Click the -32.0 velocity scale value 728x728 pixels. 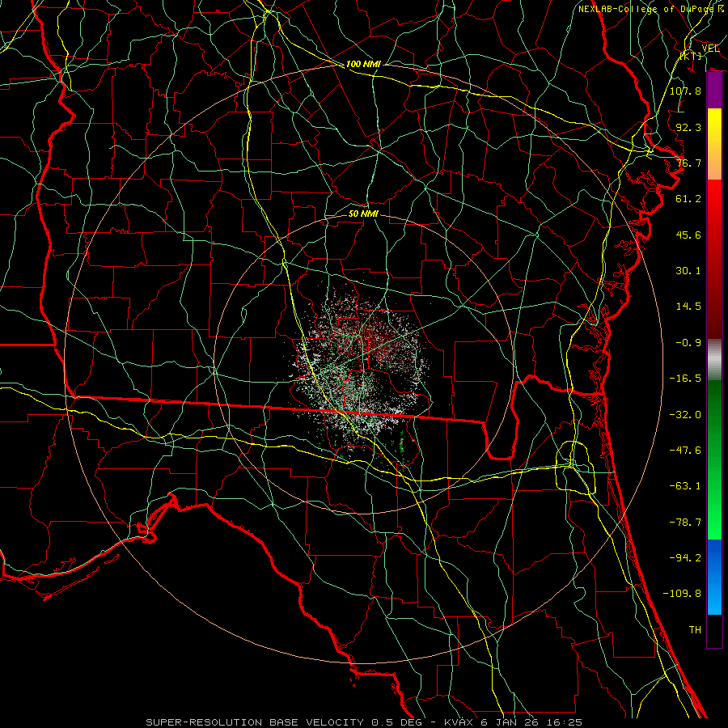pos(685,415)
